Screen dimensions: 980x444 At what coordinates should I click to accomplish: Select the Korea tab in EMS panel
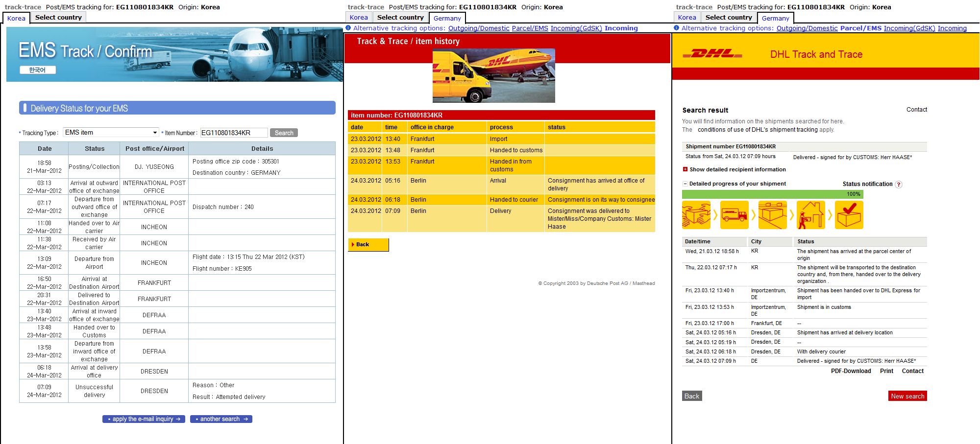16,18
